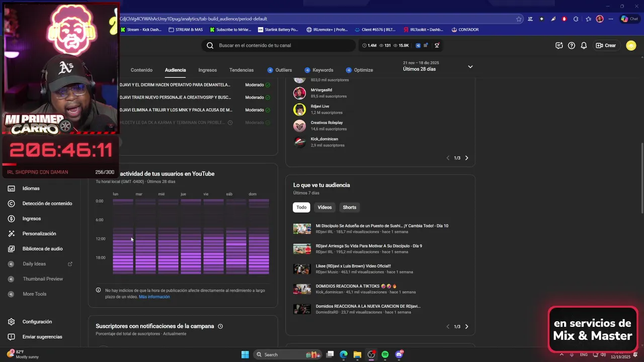
Task: Open Windows Start menu
Action: (245, 354)
